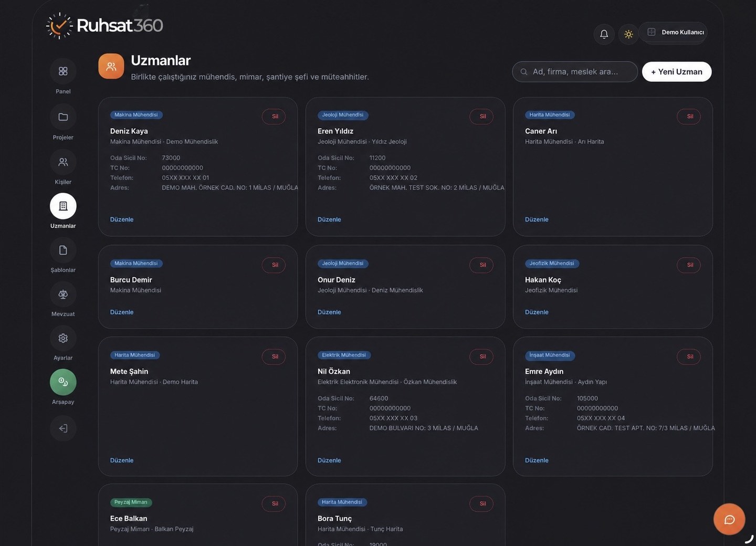
Task: Open Ayarlar gear icon
Action: [x=63, y=339]
